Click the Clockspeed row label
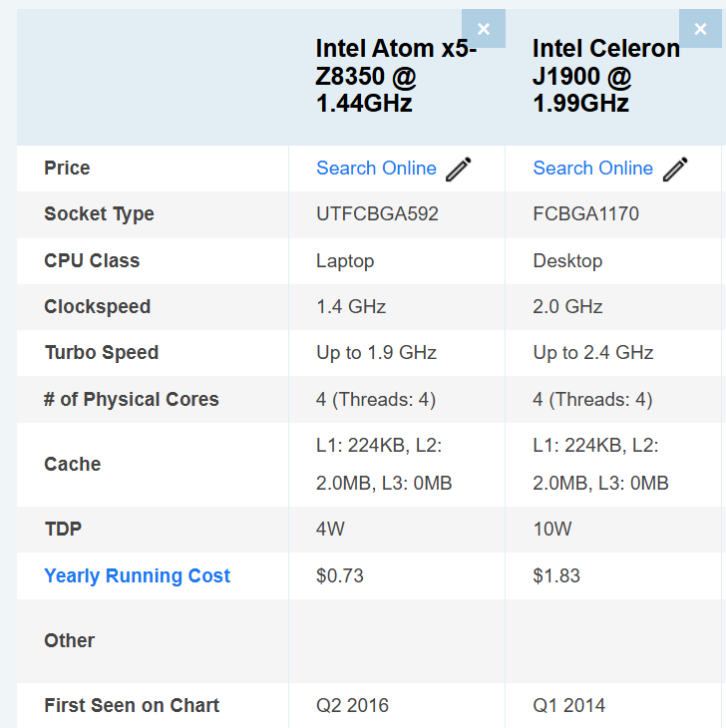 tap(97, 307)
